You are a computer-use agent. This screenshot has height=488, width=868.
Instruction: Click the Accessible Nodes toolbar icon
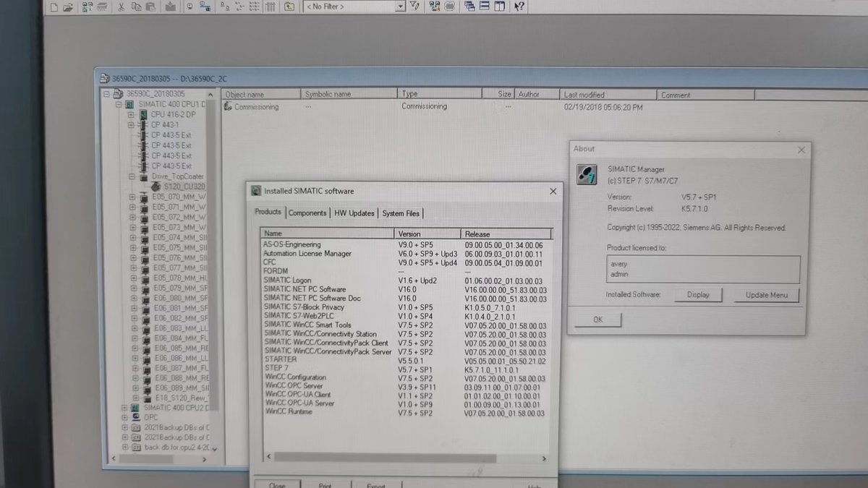(86, 7)
